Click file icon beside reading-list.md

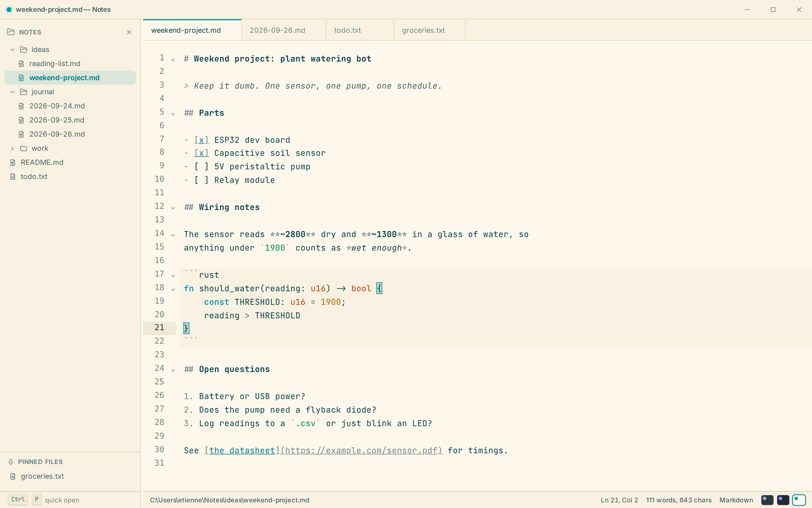point(21,63)
